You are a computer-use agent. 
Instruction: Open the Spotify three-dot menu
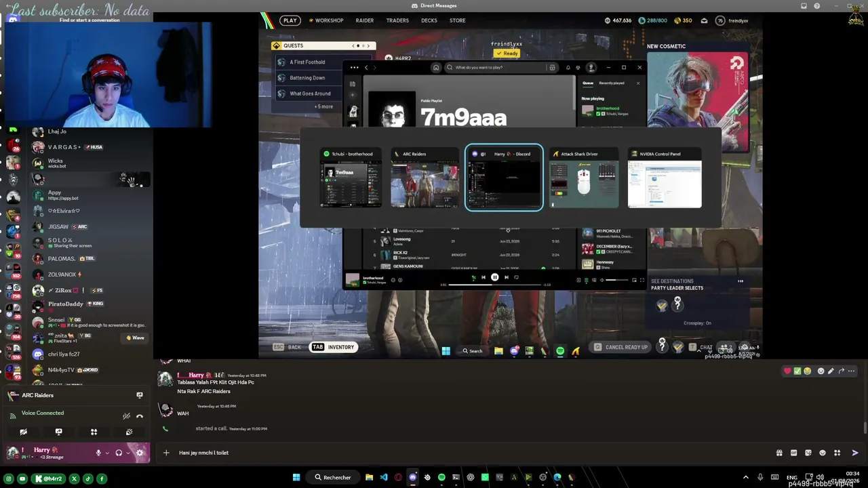coord(354,68)
